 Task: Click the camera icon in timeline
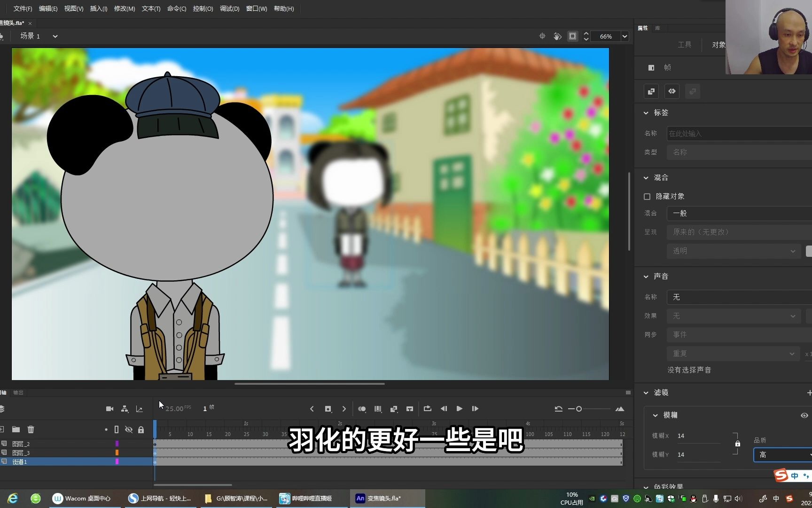click(109, 409)
